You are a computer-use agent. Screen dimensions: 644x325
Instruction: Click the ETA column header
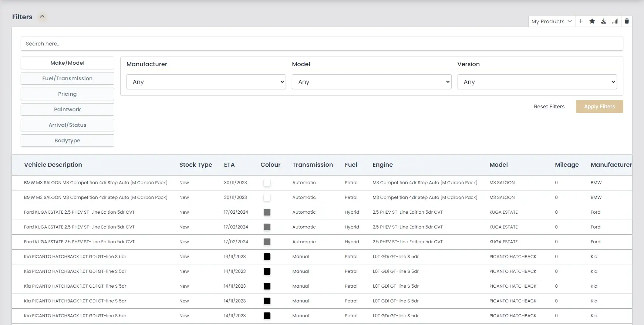(229, 165)
